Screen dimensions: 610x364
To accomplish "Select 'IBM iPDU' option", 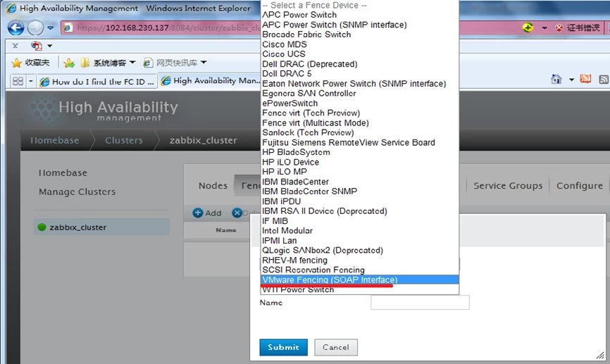I will pos(359,201).
